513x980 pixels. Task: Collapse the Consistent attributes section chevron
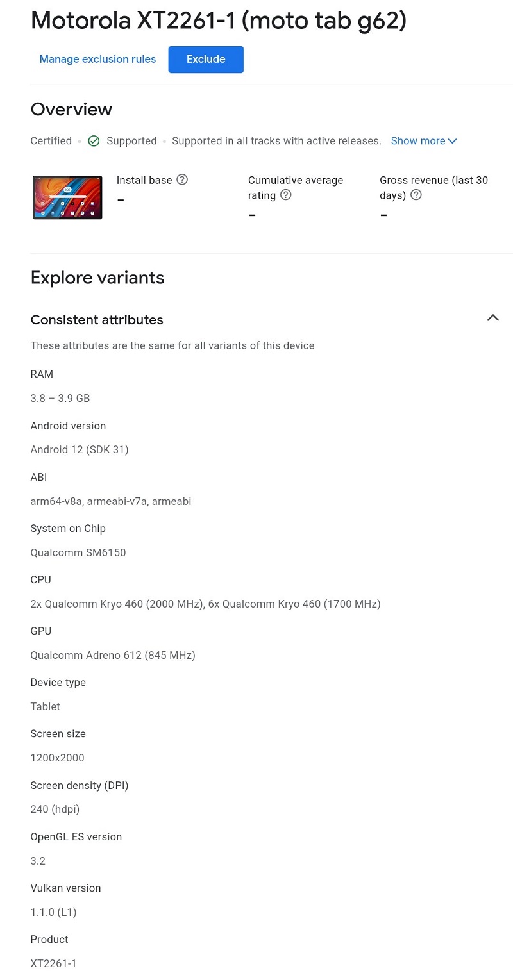pyautogui.click(x=492, y=318)
